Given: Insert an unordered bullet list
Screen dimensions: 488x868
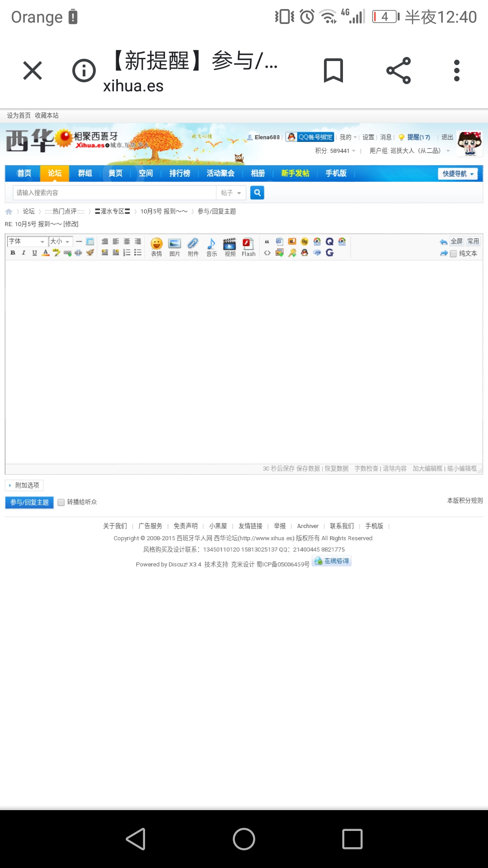Looking at the screenshot, I should tap(138, 253).
